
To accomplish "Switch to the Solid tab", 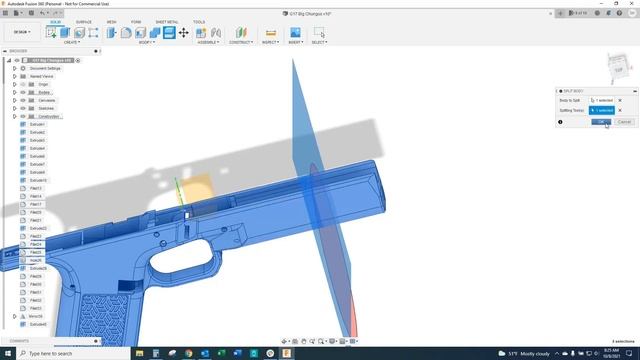I will [56, 22].
